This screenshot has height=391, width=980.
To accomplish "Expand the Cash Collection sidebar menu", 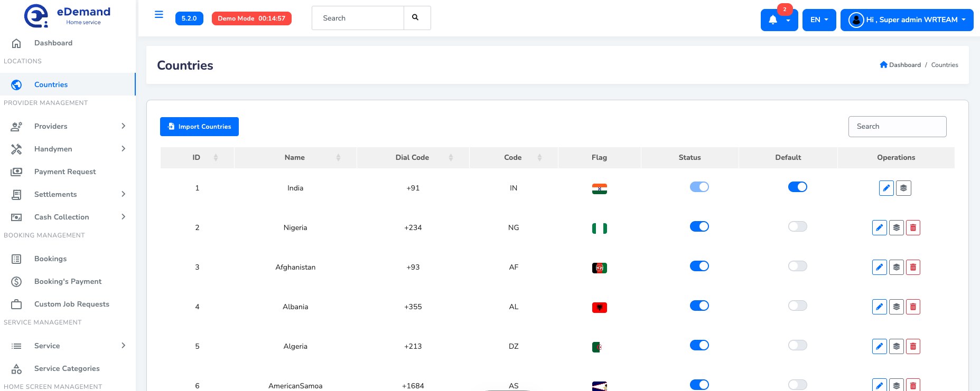I will [x=68, y=217].
